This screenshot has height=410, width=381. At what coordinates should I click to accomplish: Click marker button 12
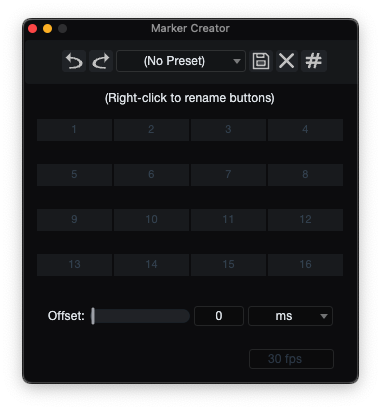[x=305, y=220]
